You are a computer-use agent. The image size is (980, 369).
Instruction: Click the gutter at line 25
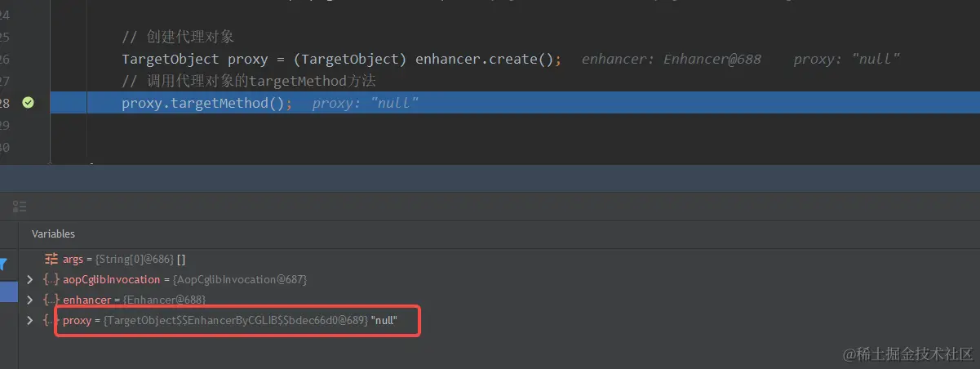pyautogui.click(x=28, y=38)
